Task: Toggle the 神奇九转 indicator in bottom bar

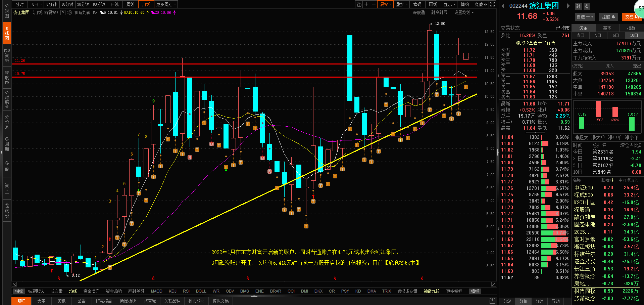Action: click(432, 291)
